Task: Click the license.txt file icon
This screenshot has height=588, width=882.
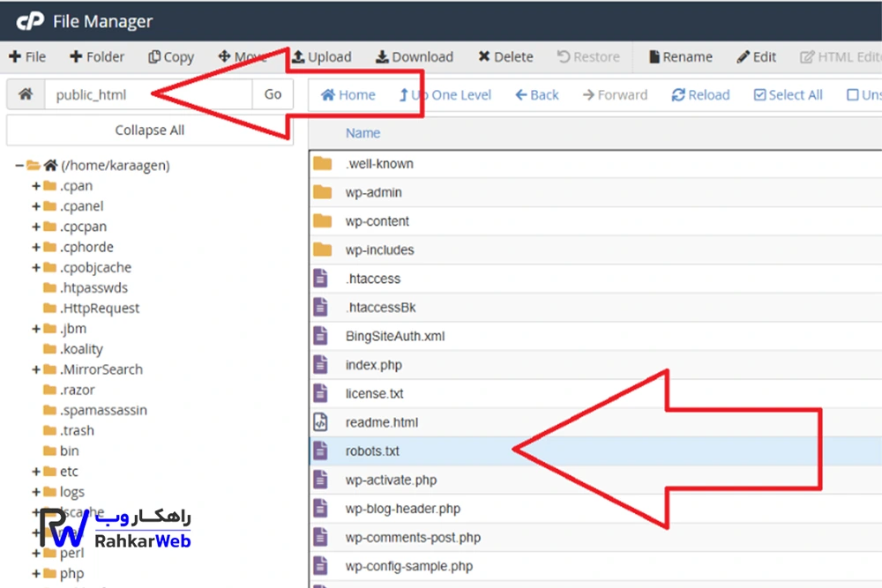Action: [321, 393]
